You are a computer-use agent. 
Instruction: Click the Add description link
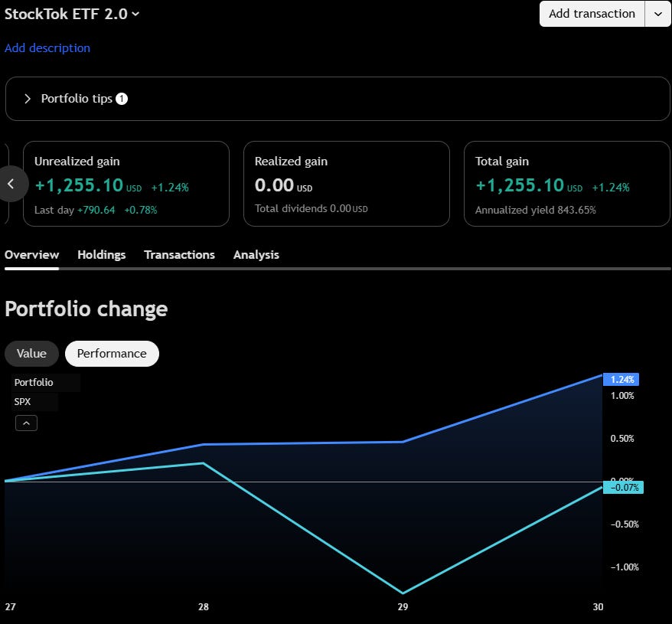pos(47,48)
